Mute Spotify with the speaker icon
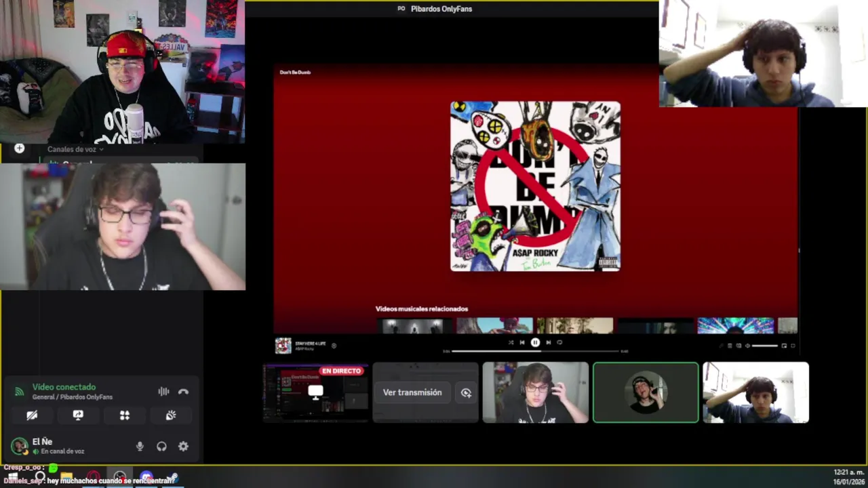The width and height of the screenshot is (868, 488). 747,346
